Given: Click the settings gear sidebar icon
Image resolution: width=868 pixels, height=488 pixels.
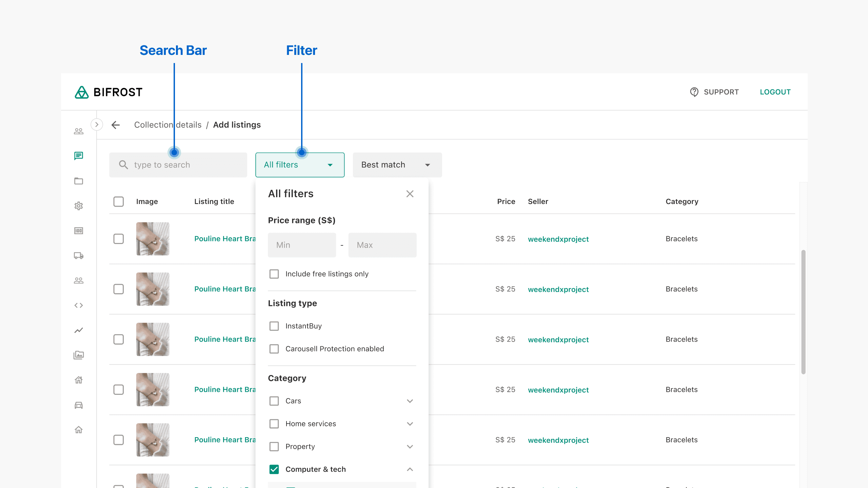Looking at the screenshot, I should [x=79, y=206].
